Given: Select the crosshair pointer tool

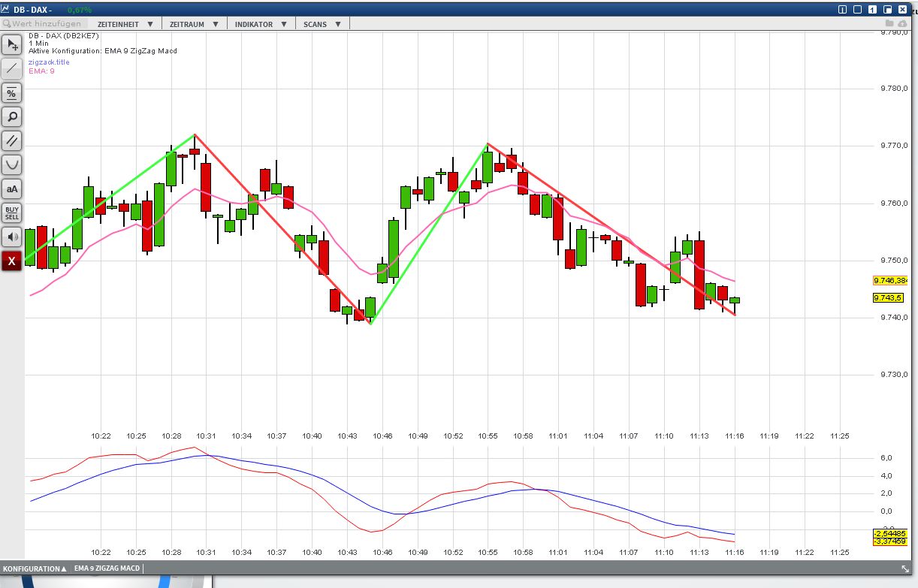Looking at the screenshot, I should point(12,45).
